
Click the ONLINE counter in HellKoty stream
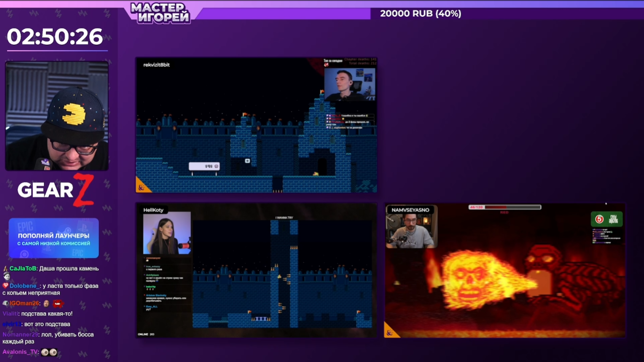click(146, 334)
